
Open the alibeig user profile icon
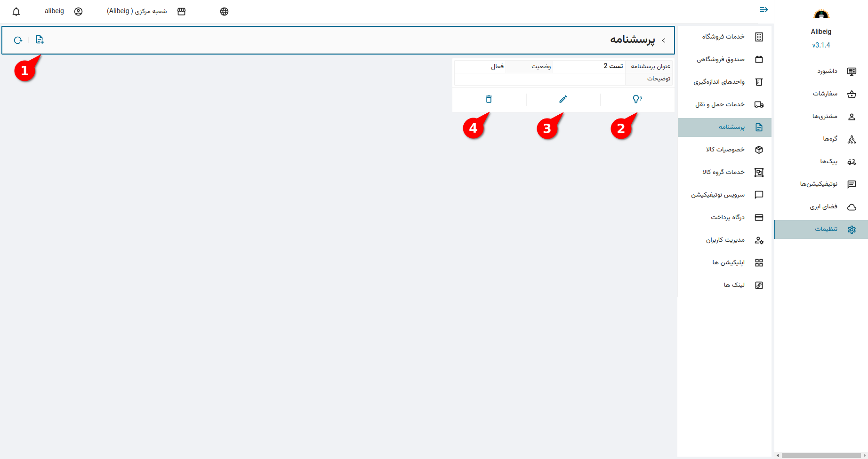[78, 12]
